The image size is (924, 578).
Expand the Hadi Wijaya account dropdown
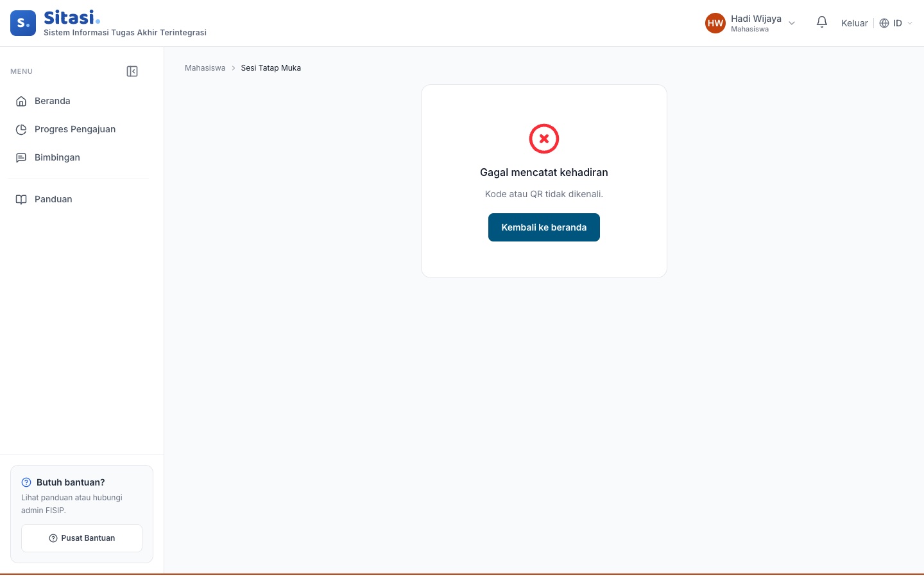click(x=792, y=23)
